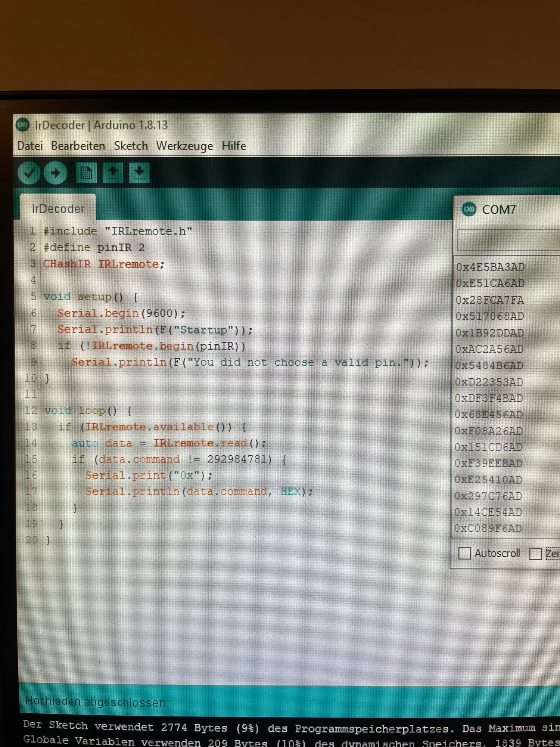Screen dimensions: 560x747
Task: Click serial output 0xE25410AD
Action: tap(488, 480)
